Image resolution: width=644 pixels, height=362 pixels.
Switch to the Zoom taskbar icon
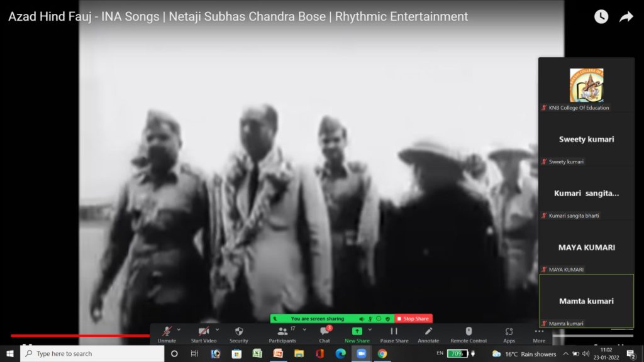point(362,353)
